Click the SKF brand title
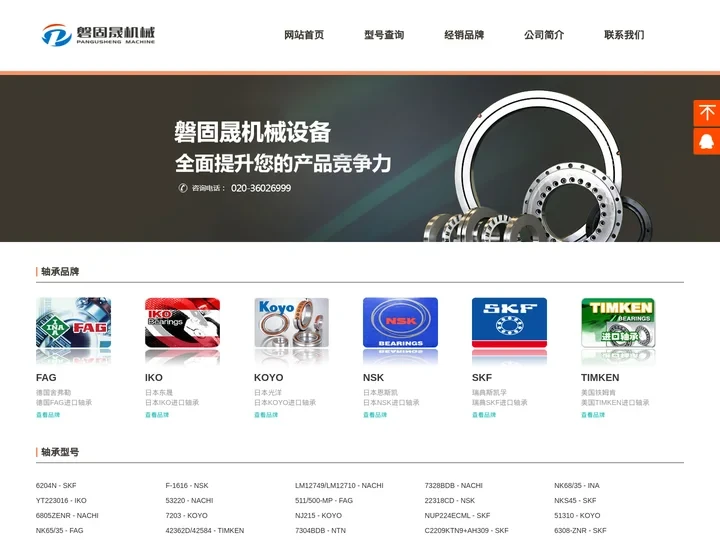 click(x=482, y=377)
